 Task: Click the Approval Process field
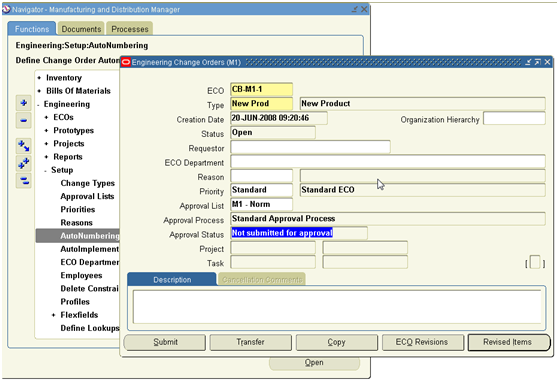coord(388,219)
